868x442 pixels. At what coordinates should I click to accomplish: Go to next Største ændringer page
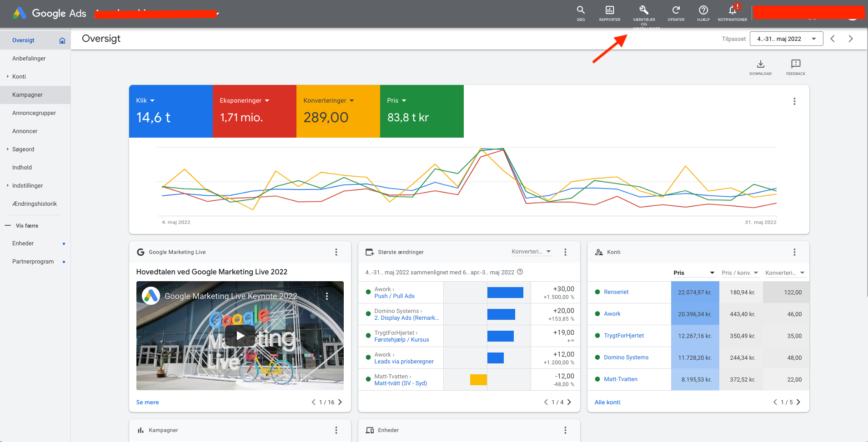click(x=569, y=402)
